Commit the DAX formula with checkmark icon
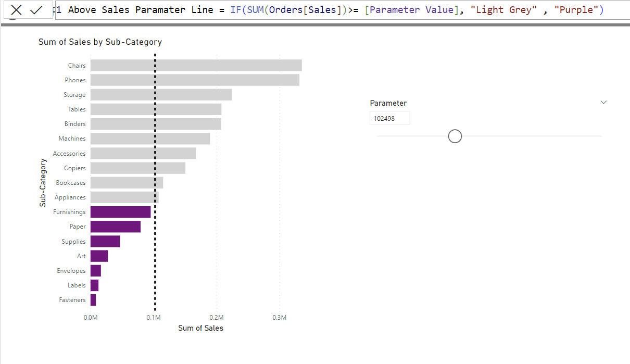 36,10
